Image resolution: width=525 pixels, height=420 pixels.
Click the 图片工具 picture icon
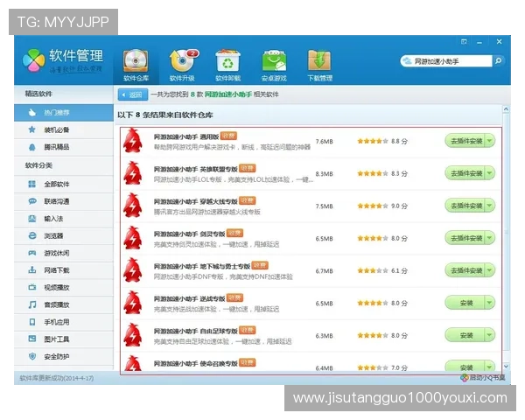(32, 339)
